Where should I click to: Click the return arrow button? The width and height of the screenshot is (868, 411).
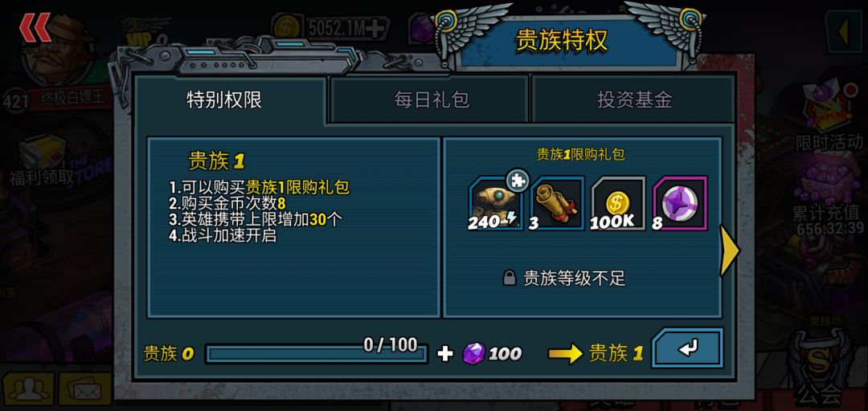pos(687,348)
